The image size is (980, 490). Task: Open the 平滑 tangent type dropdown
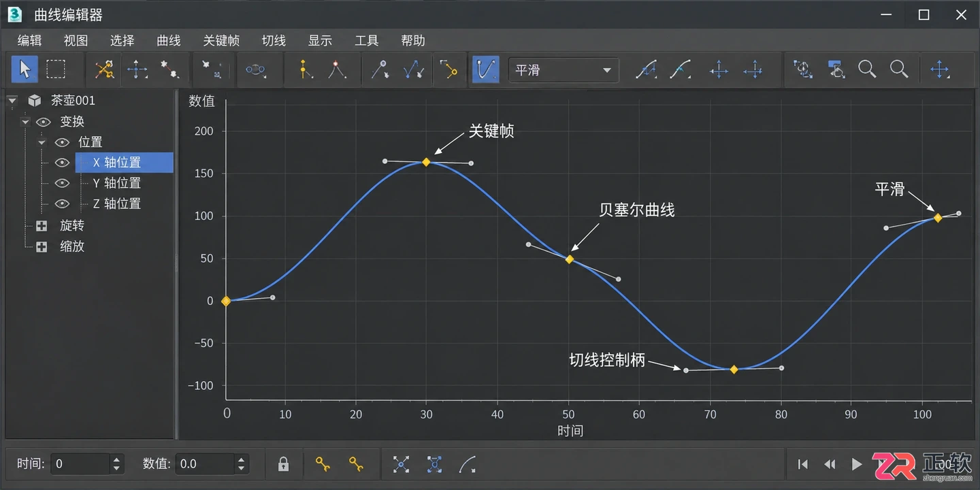click(563, 70)
